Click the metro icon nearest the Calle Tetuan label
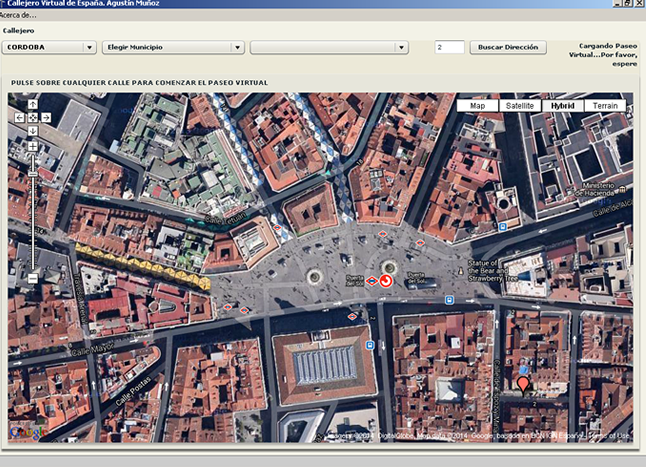648x467 pixels. [277, 228]
